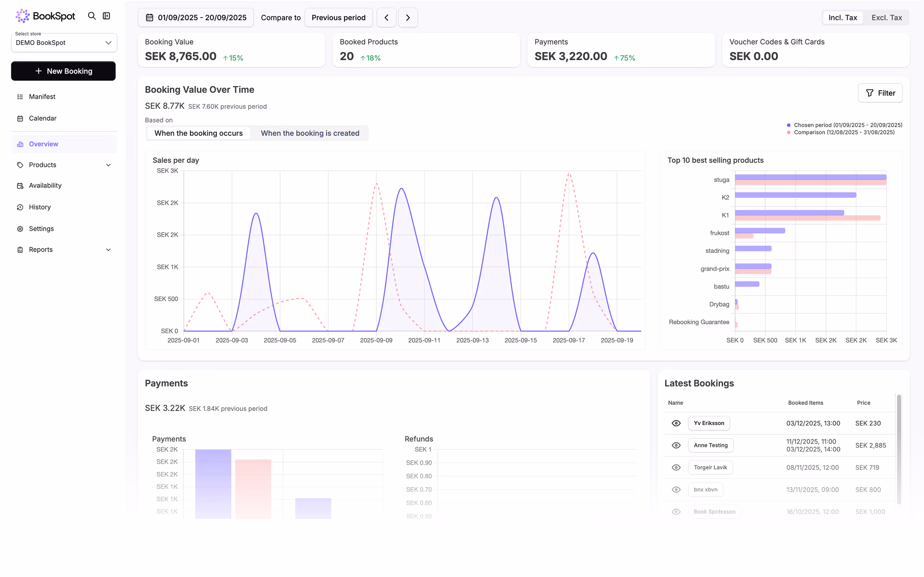Click the New Booking button
Screen dimensions: 924x577
(63, 71)
